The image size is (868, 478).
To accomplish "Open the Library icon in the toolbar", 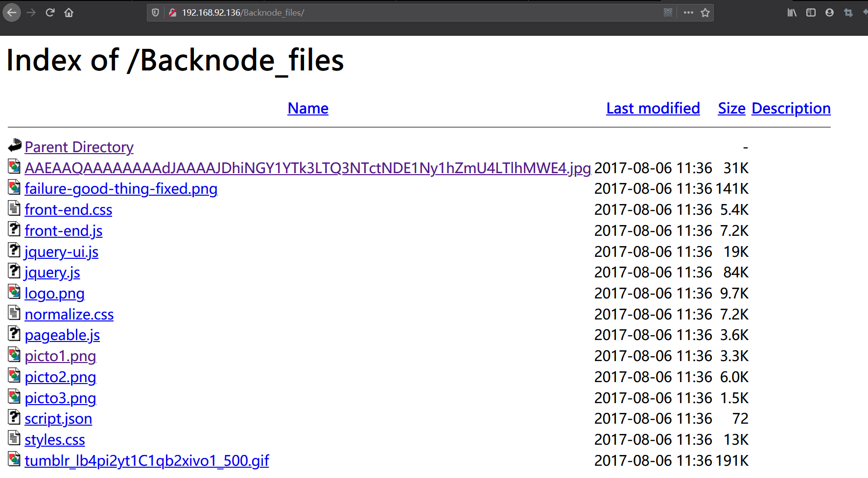I will coord(792,13).
